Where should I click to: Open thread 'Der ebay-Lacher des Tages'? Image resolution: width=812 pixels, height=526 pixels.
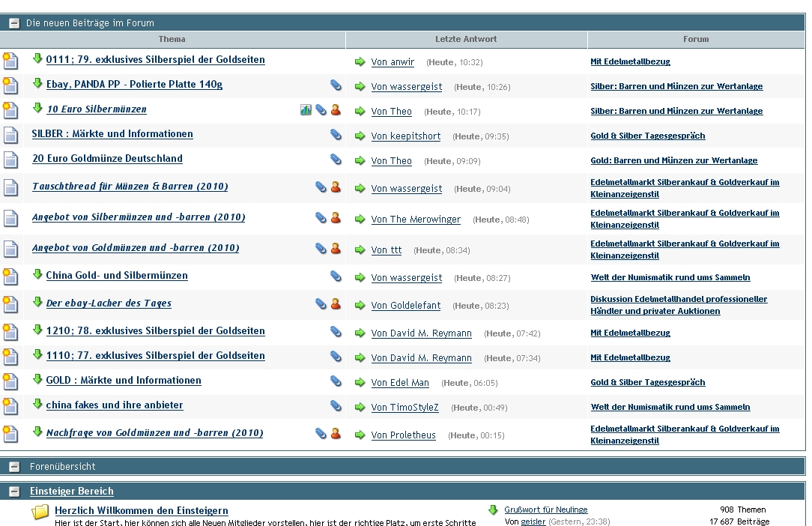pyautogui.click(x=109, y=303)
